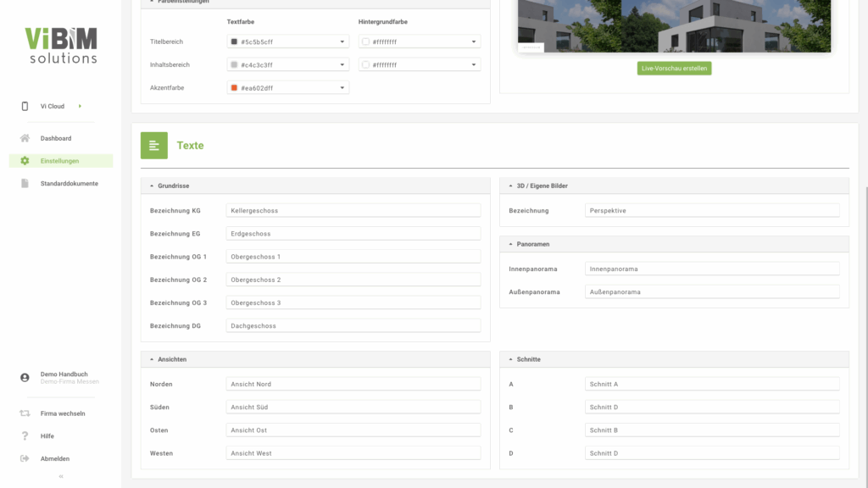Click the orange Akzentfarbe color swatch
The width and height of the screenshot is (868, 488).
pos(234,87)
